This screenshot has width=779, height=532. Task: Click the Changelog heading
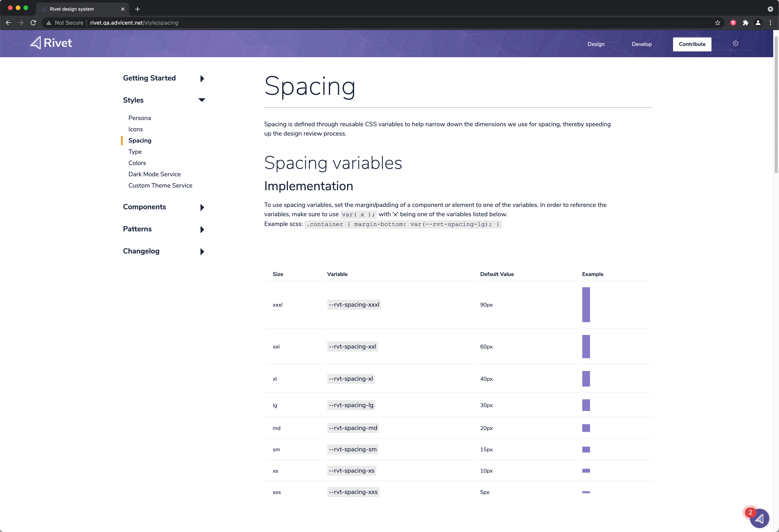coord(141,251)
